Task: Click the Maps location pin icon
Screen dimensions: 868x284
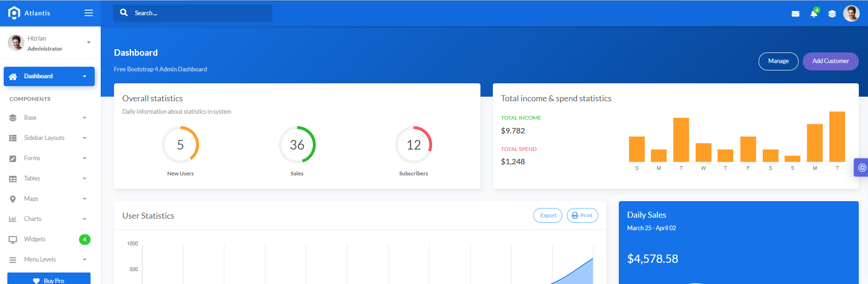Action: (x=13, y=199)
